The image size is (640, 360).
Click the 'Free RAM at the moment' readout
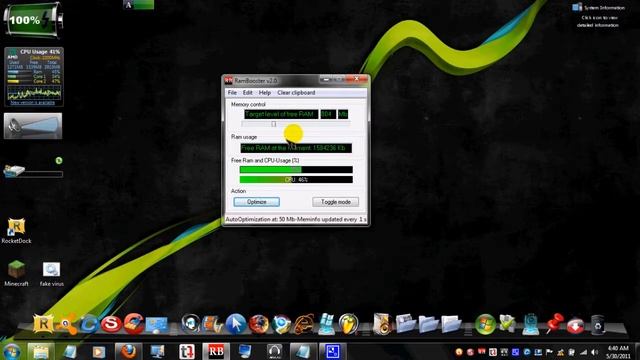pyautogui.click(x=296, y=148)
